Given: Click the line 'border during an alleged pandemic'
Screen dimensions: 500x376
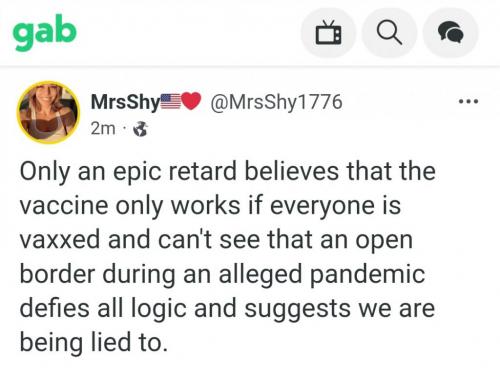Looking at the screenshot, I should 222,275.
